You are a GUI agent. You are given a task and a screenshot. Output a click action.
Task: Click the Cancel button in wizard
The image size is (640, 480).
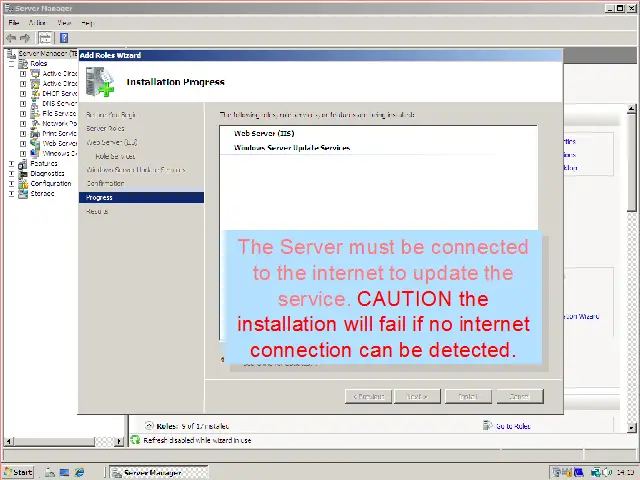click(x=520, y=396)
